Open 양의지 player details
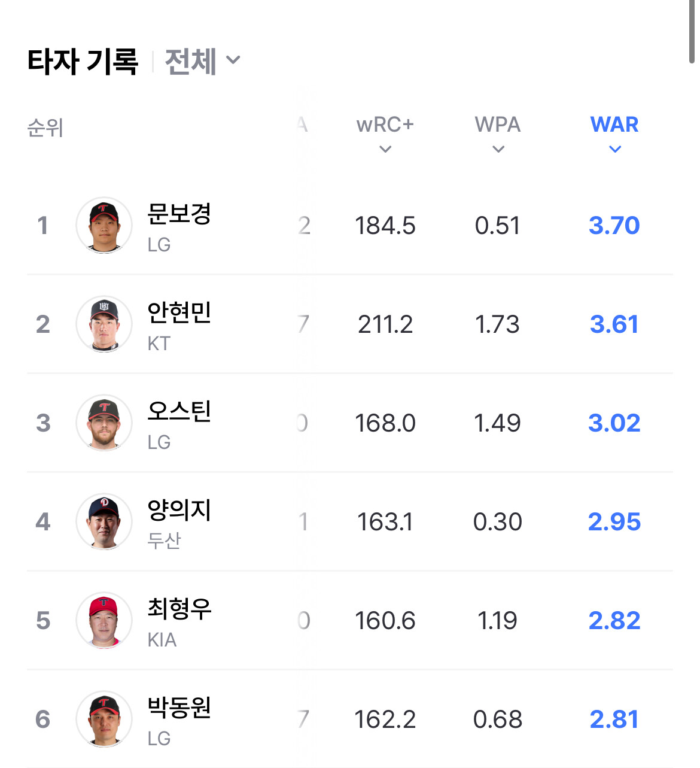 pos(179,510)
